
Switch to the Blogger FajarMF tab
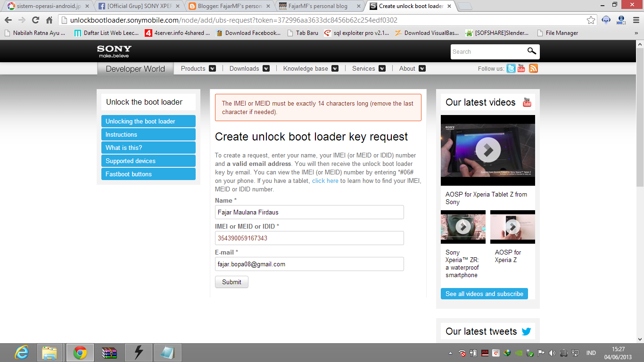click(x=230, y=6)
